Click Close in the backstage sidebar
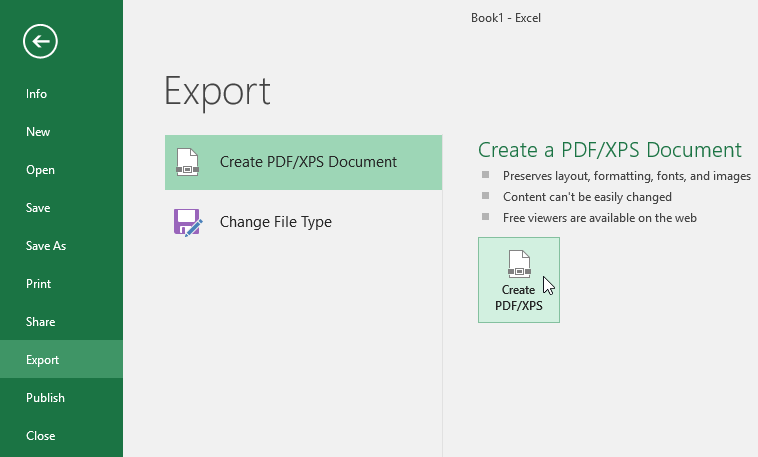Image resolution: width=758 pixels, height=457 pixels. [x=40, y=436]
